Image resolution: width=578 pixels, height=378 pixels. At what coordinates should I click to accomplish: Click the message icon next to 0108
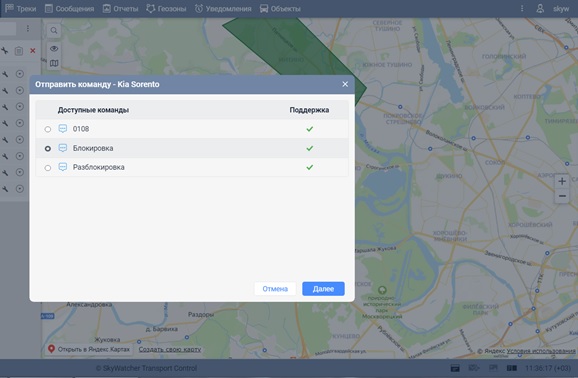(x=63, y=129)
